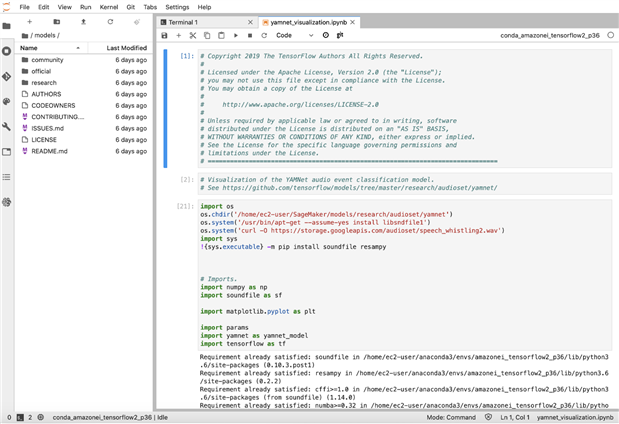
Task: Click the New Launcher plus icon
Action: point(30,22)
